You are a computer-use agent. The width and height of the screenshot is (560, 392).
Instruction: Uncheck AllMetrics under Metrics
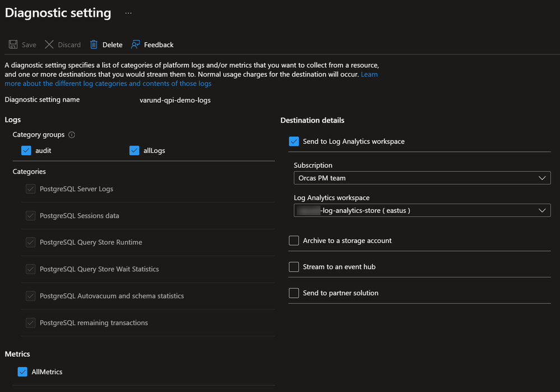pyautogui.click(x=22, y=372)
